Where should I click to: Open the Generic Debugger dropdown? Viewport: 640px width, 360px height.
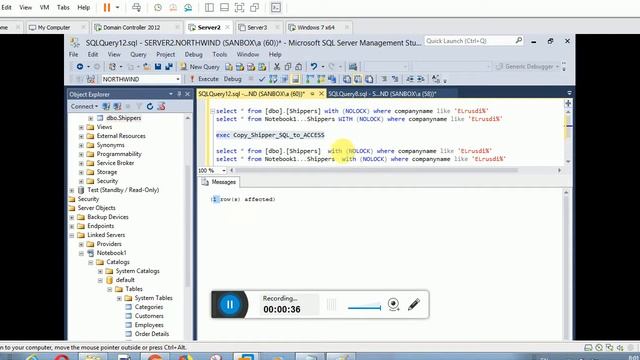(x=557, y=67)
